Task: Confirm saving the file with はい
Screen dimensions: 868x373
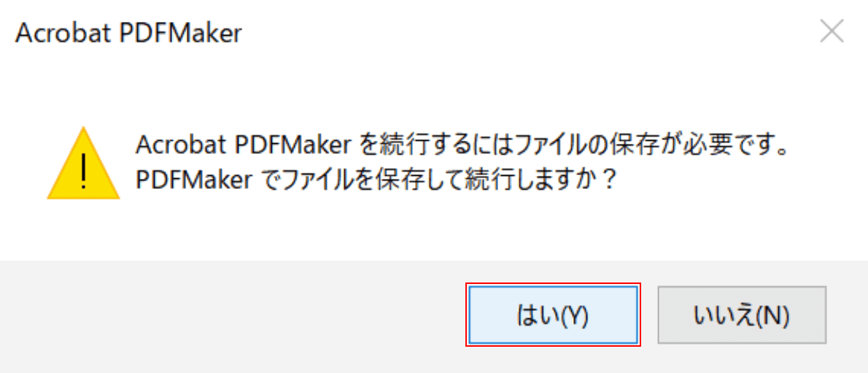Action: click(553, 315)
